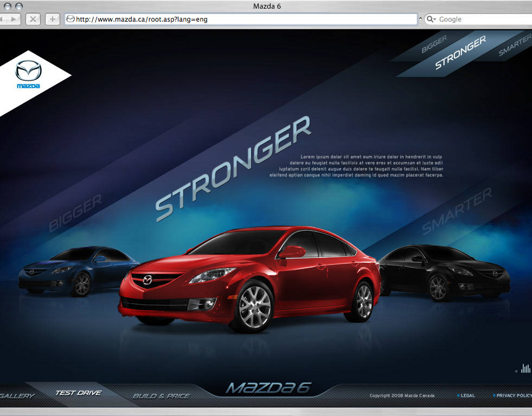
Task: Click the Copyright 2008 Mazda Canada text
Action: point(402,395)
